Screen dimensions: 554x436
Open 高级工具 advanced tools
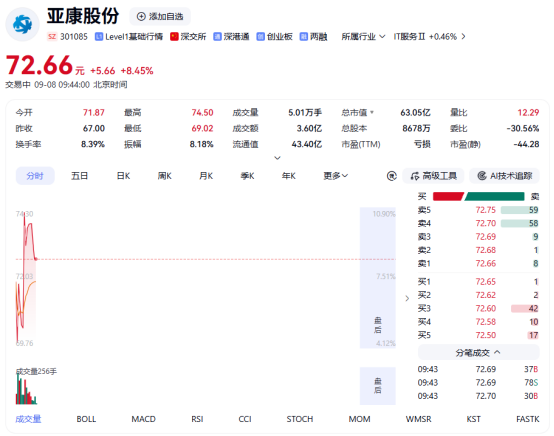[433, 176]
